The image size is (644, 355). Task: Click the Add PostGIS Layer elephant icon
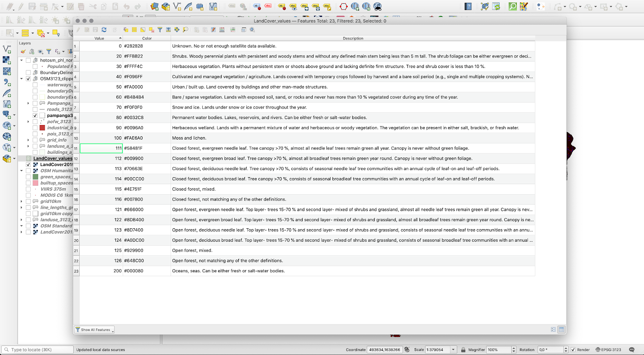[x=7, y=115]
